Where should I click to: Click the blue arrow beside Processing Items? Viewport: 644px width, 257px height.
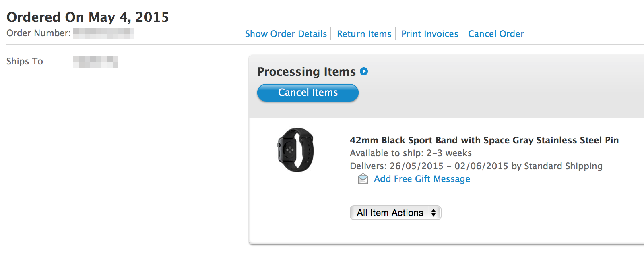[x=364, y=71]
